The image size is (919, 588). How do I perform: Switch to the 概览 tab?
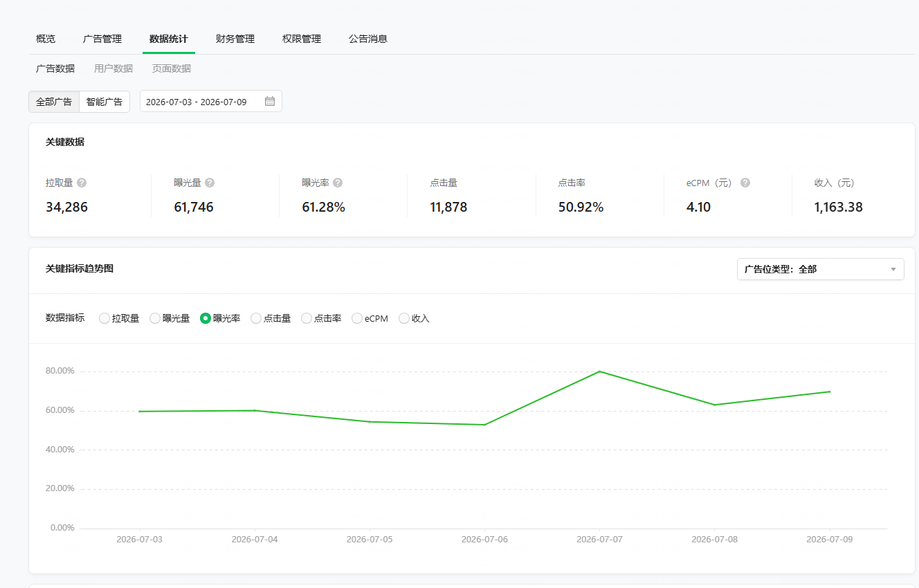pyautogui.click(x=46, y=39)
